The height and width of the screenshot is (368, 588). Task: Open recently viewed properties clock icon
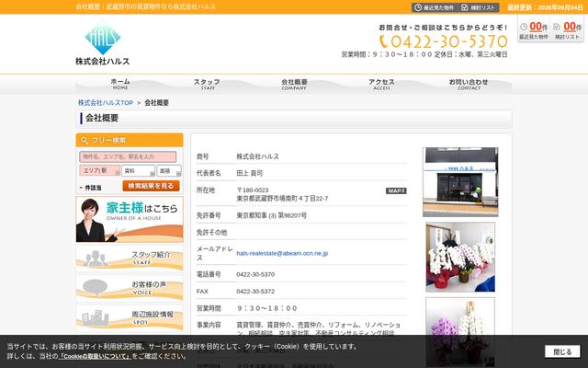click(x=418, y=7)
